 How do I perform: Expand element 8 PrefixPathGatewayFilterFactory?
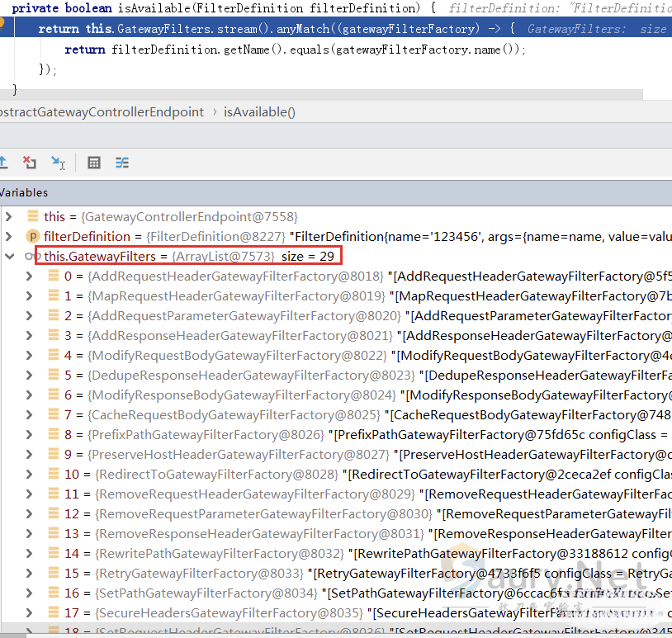point(29,435)
